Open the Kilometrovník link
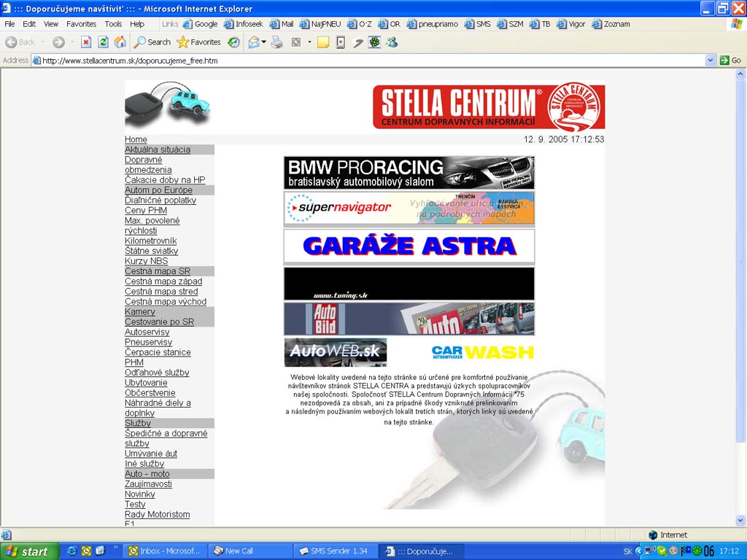 tap(150, 241)
